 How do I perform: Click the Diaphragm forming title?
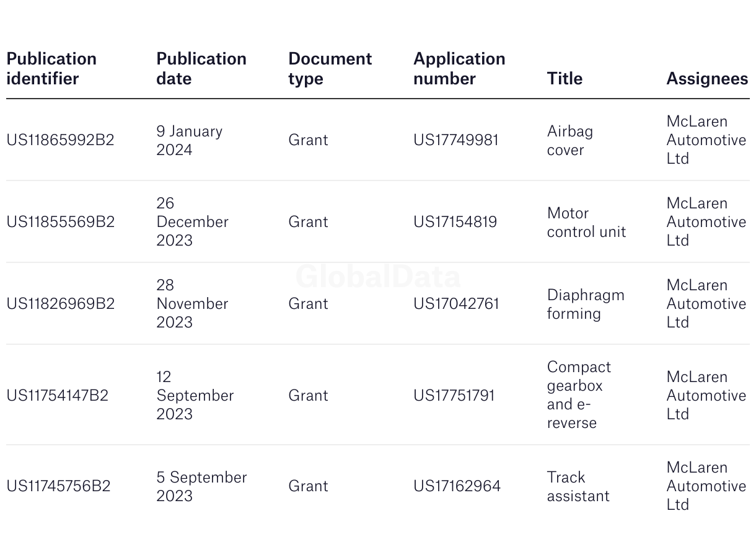click(586, 304)
